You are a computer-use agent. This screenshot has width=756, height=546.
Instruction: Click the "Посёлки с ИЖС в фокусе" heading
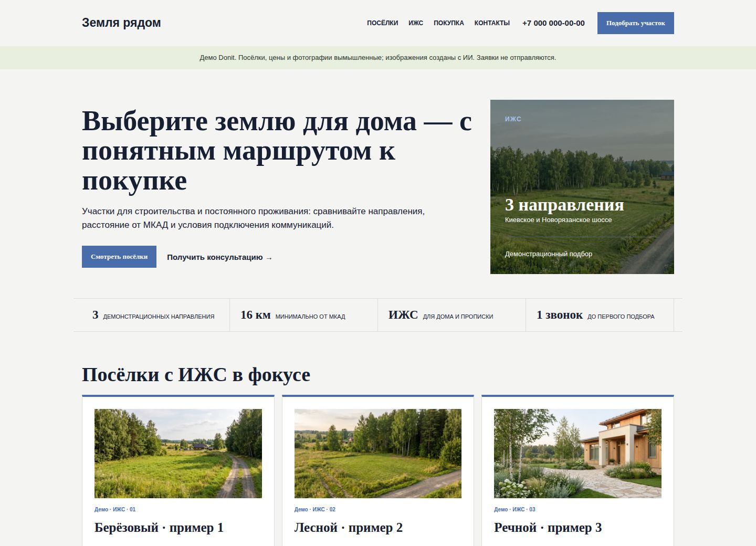pos(196,375)
